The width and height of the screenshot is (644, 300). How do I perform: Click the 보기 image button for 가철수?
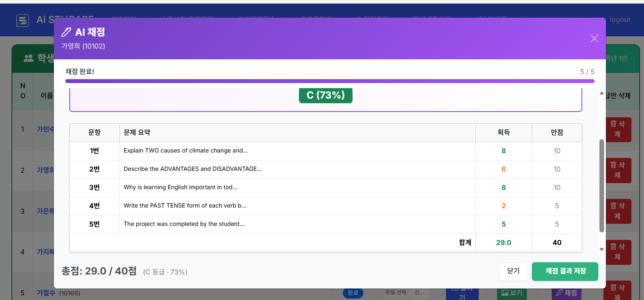[512, 293]
